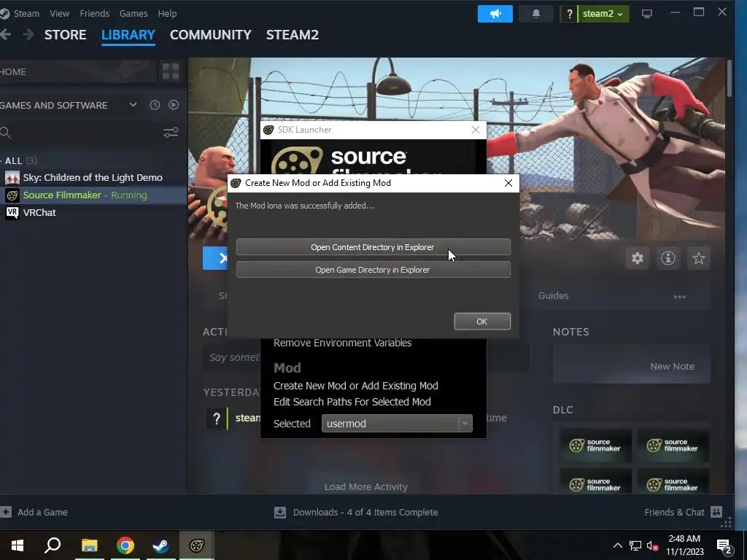747x560 pixels.
Task: Open the Help menu
Action: (x=167, y=13)
